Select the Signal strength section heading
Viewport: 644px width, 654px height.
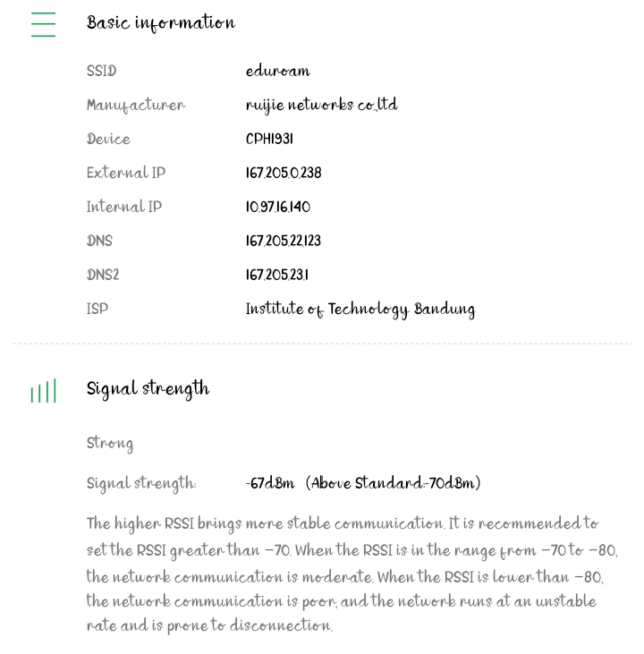(148, 389)
